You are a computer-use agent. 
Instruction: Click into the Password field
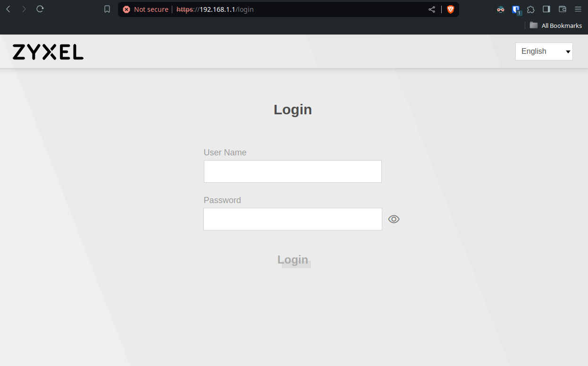pyautogui.click(x=293, y=219)
